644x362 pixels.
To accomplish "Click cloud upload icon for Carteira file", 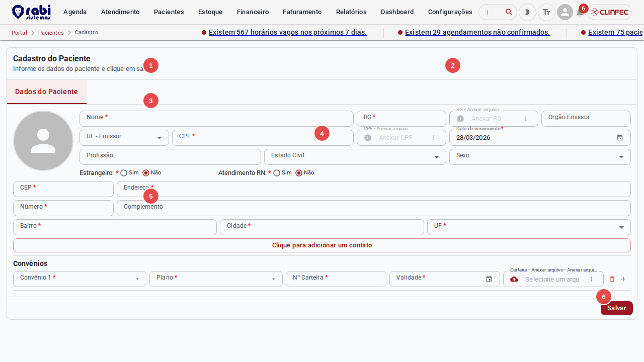I will [x=514, y=279].
